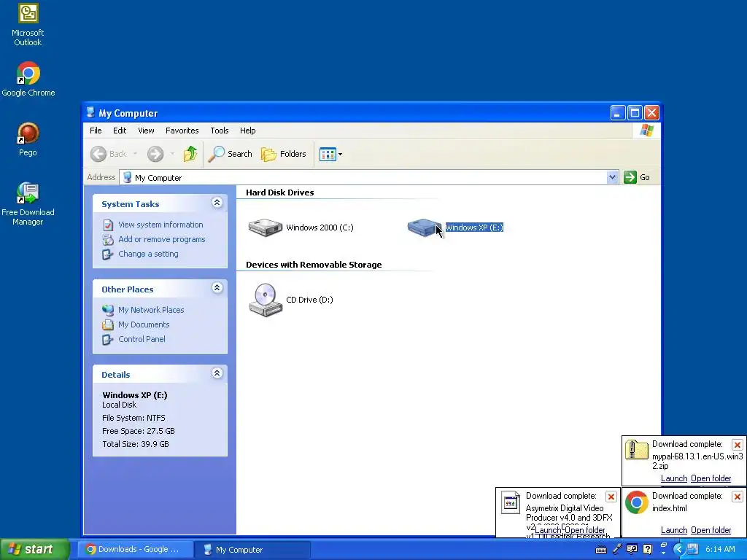Open My Network Places link

point(151,310)
